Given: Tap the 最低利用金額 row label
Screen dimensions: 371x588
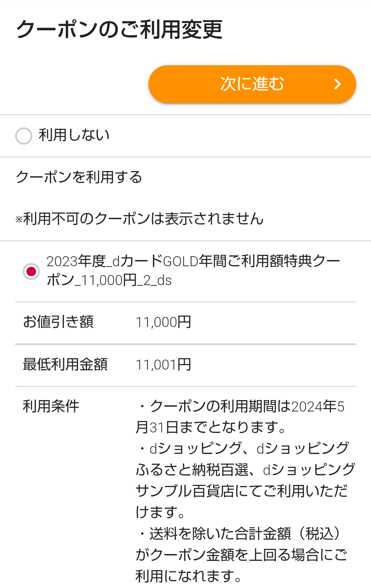Looking at the screenshot, I should [65, 364].
